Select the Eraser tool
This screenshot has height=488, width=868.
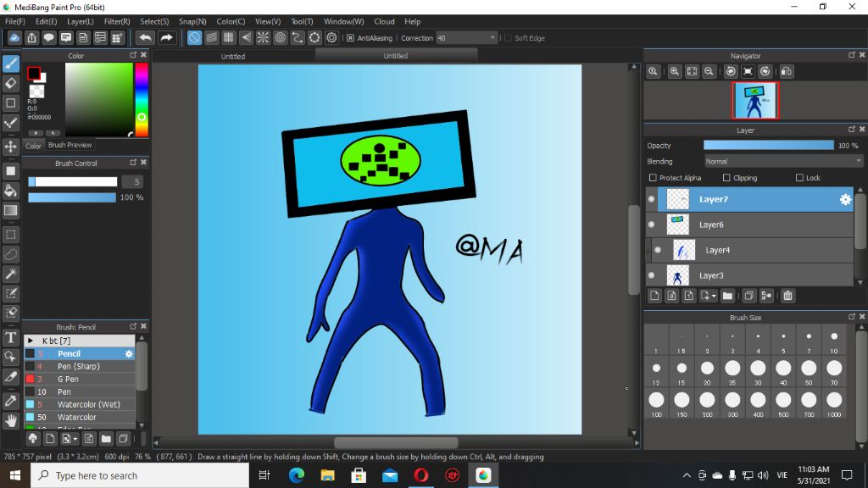[11, 84]
